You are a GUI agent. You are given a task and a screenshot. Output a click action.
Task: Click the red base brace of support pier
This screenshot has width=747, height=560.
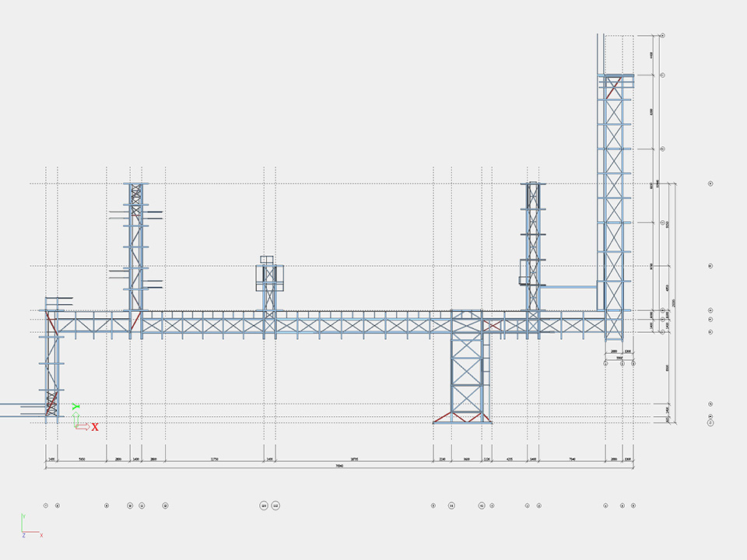pyautogui.click(x=446, y=418)
